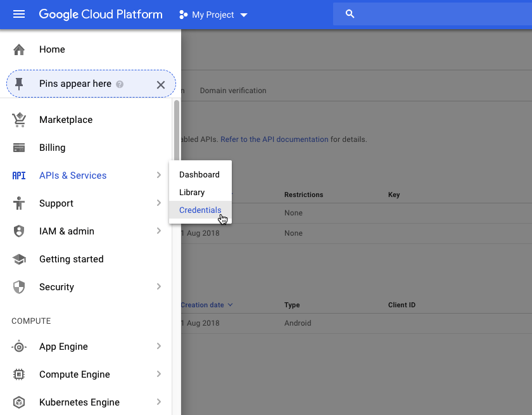Screen dimensions: 532x415
Task: Select the Support headset icon
Action: [18, 203]
